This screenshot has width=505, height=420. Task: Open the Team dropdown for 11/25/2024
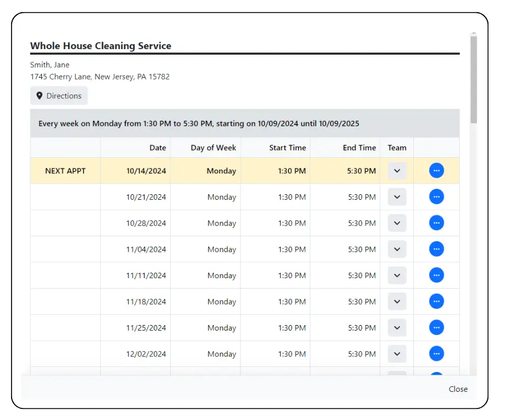[x=396, y=327]
